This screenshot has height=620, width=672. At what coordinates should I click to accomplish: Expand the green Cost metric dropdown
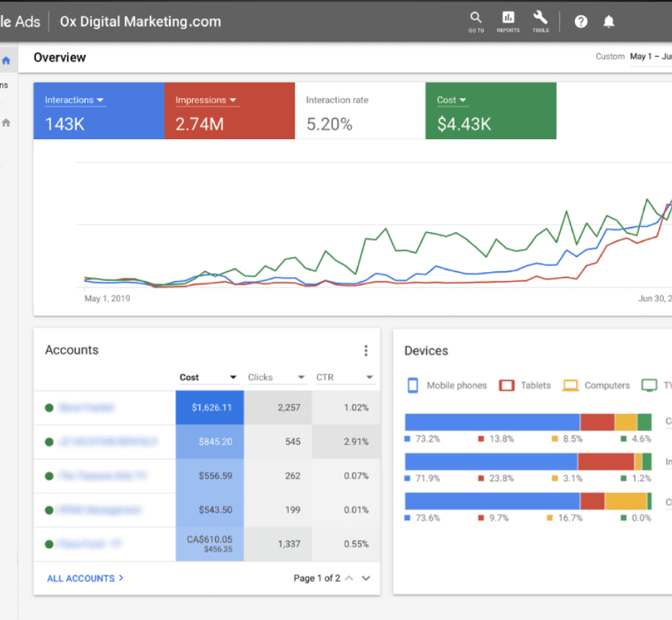(x=462, y=100)
